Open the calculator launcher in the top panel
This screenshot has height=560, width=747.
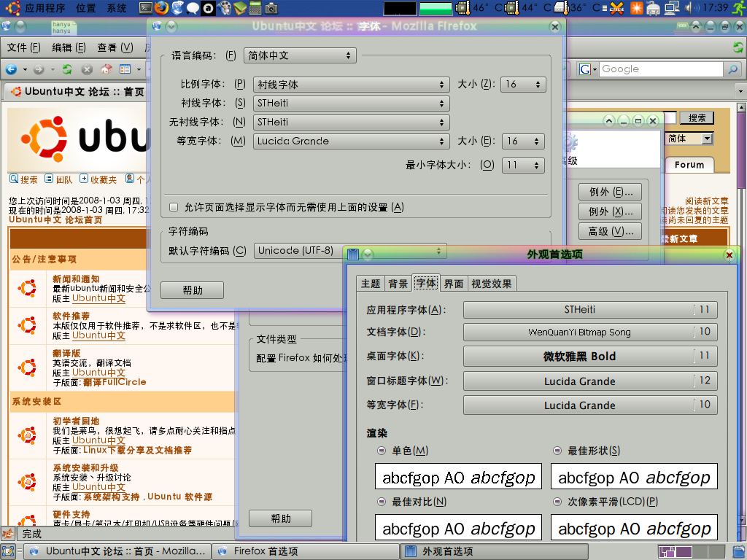(255, 7)
